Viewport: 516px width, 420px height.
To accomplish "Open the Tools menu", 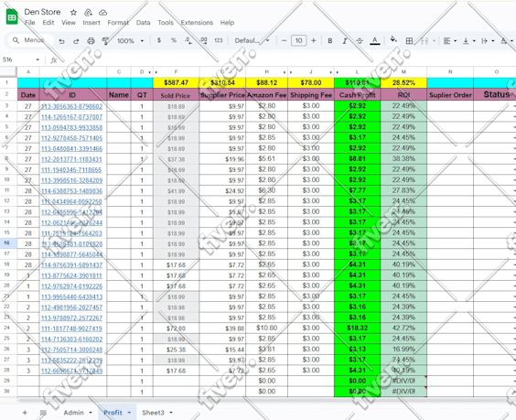I will (x=166, y=23).
